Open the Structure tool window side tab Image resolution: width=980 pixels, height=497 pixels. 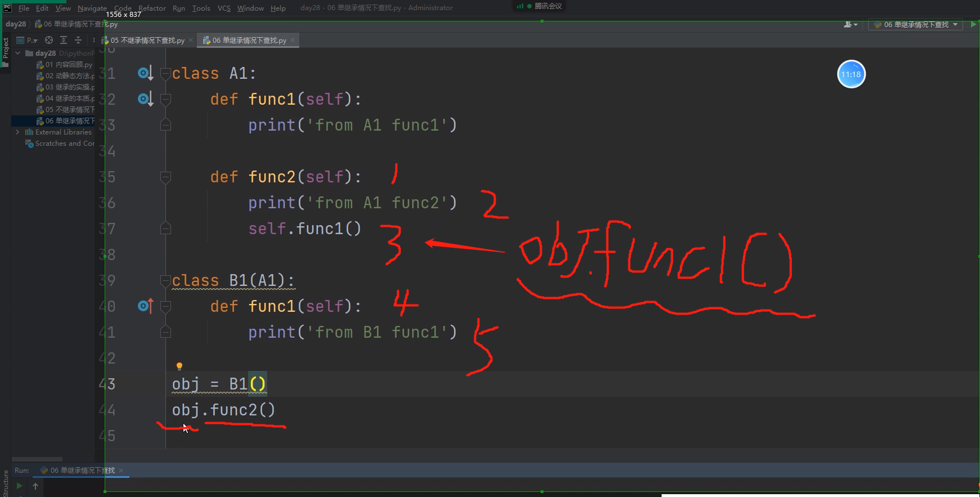coord(6,483)
